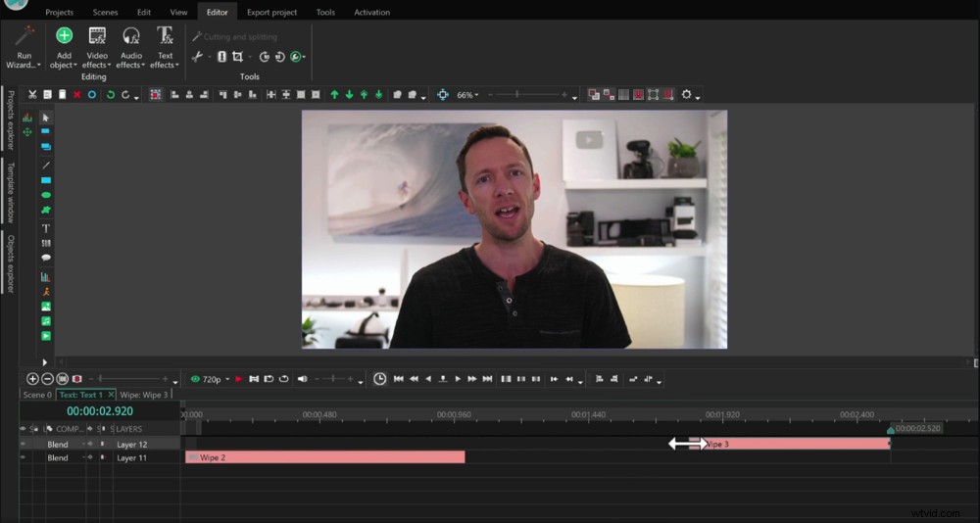Click the timeline zoom-out minus circle icon
The image size is (980, 523).
coord(47,379)
